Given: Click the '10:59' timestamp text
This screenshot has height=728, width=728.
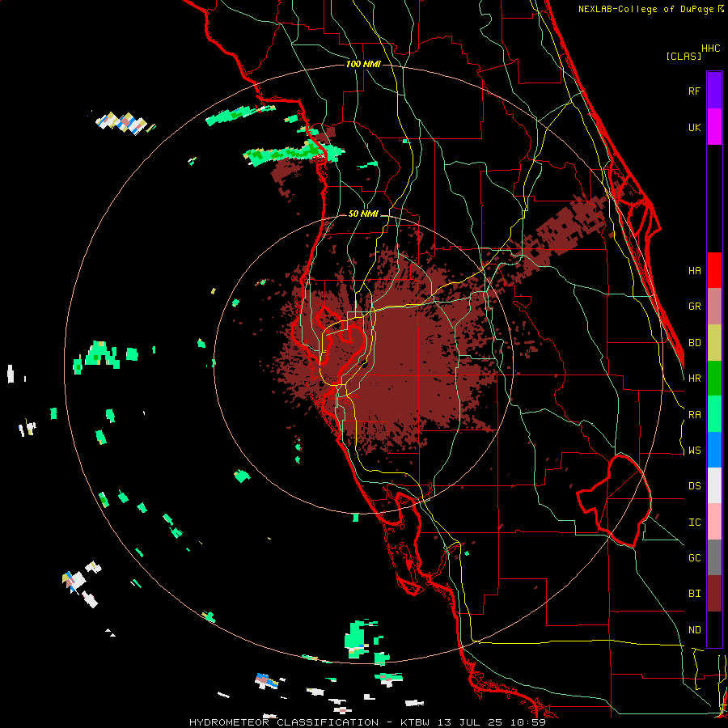Looking at the screenshot, I should pos(529,722).
